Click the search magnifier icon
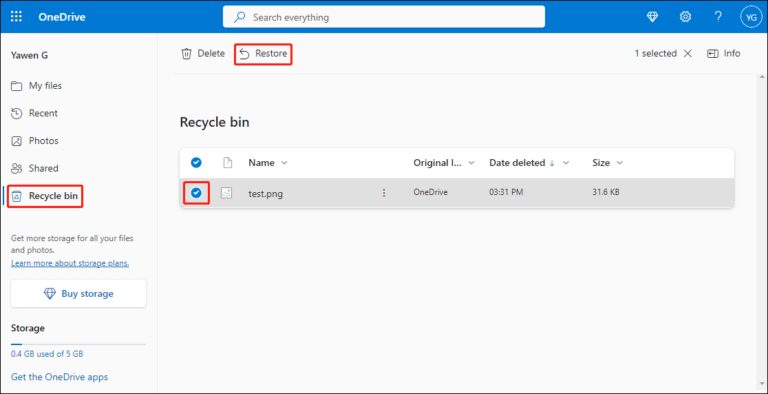Image resolution: width=768 pixels, height=394 pixels. [x=240, y=17]
